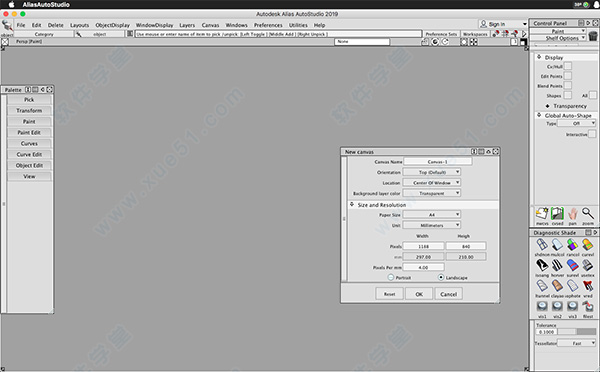Viewport: 600px width, 372px height.
Task: Click the Preference Sets button
Action: pyautogui.click(x=441, y=34)
